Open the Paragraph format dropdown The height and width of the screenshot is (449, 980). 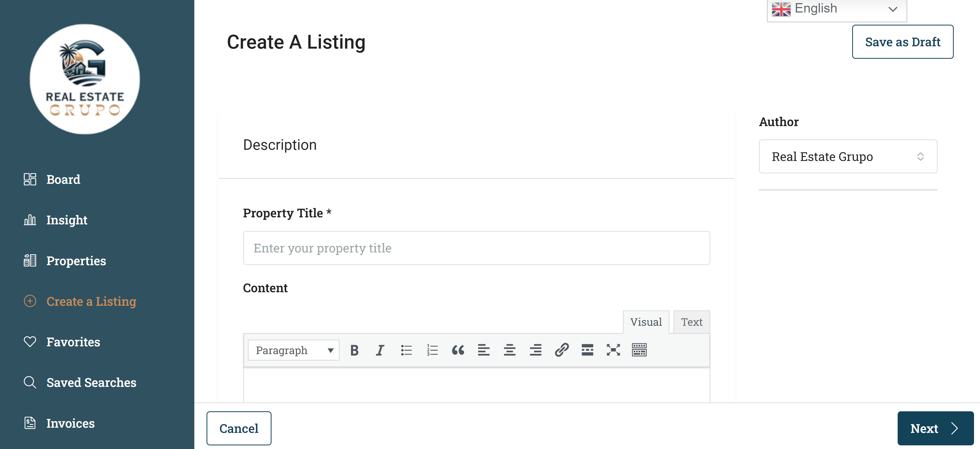click(293, 350)
